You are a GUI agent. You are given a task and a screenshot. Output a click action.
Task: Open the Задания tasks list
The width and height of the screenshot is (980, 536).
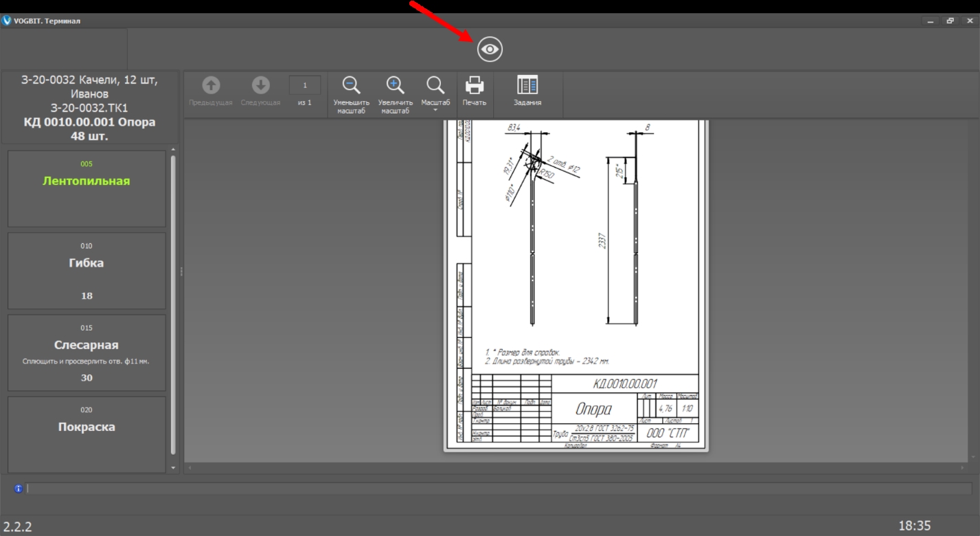click(x=527, y=91)
